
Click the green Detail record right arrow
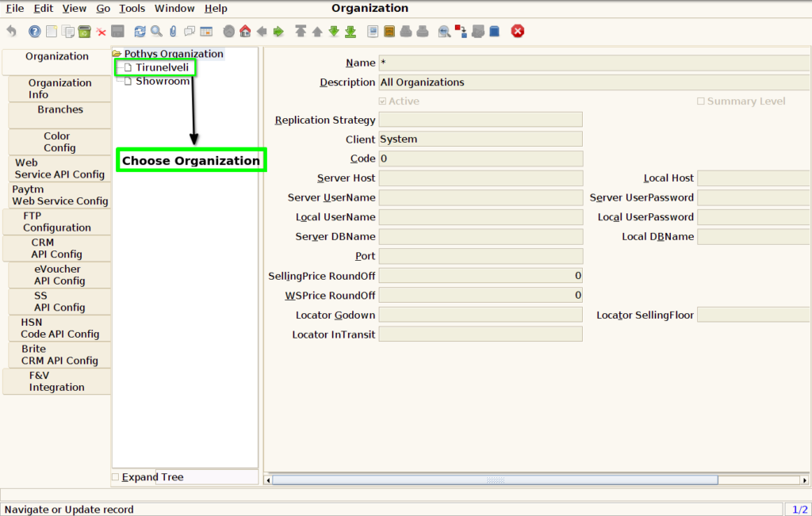(x=278, y=32)
